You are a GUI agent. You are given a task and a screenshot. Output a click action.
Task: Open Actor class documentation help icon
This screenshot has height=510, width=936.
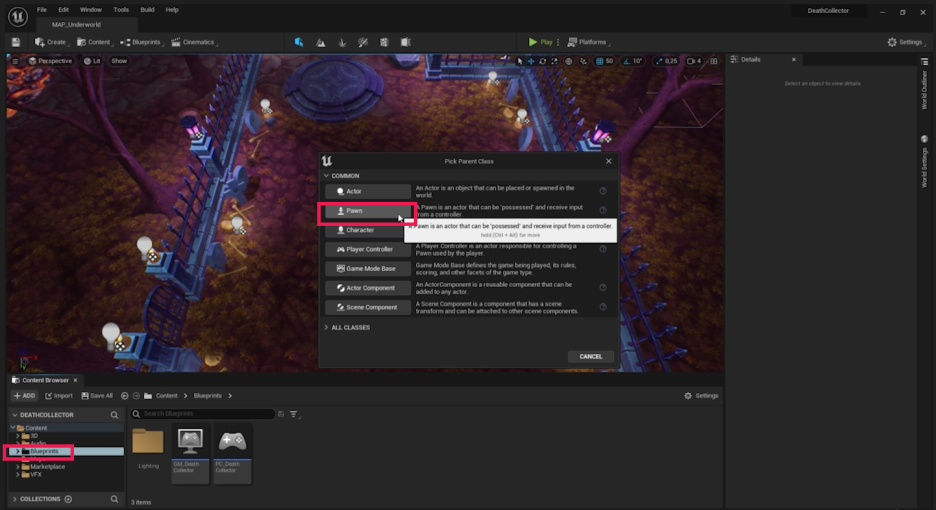(x=603, y=191)
